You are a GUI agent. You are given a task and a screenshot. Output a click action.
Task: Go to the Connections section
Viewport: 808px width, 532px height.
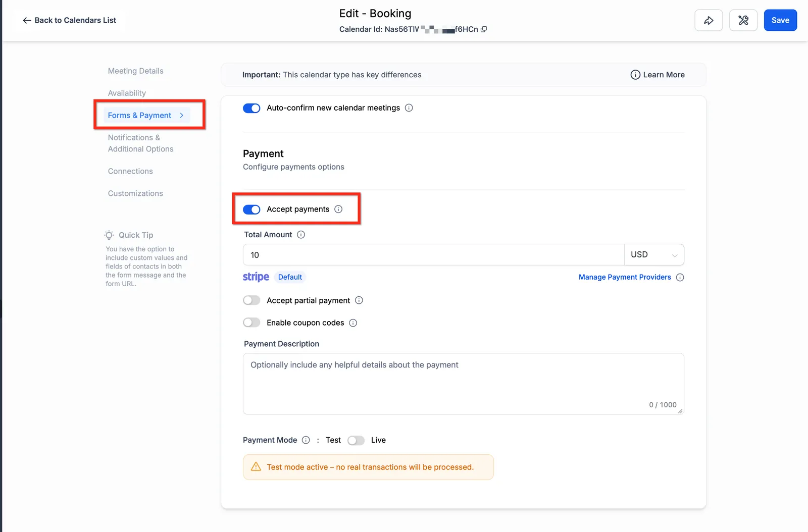pos(130,172)
